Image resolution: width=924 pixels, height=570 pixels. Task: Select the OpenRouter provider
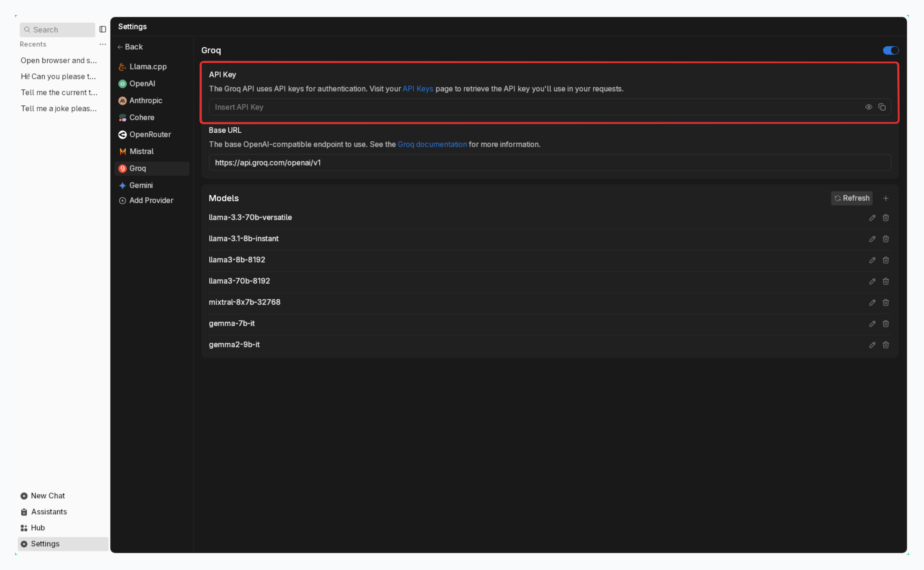150,134
